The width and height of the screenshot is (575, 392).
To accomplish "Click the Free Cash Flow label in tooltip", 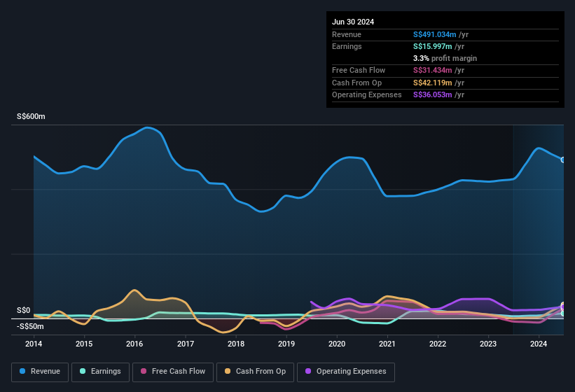I will click(359, 70).
